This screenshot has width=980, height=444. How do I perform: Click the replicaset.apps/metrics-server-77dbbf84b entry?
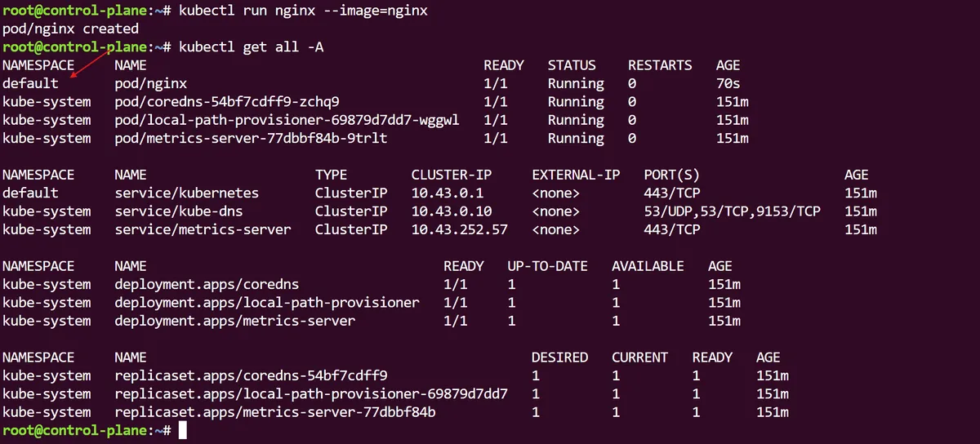click(x=275, y=412)
